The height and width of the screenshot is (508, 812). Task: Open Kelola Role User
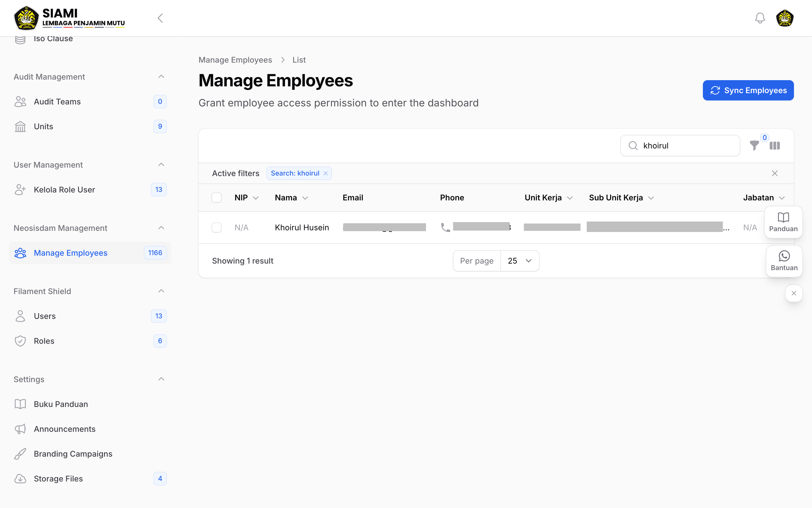pos(90,189)
